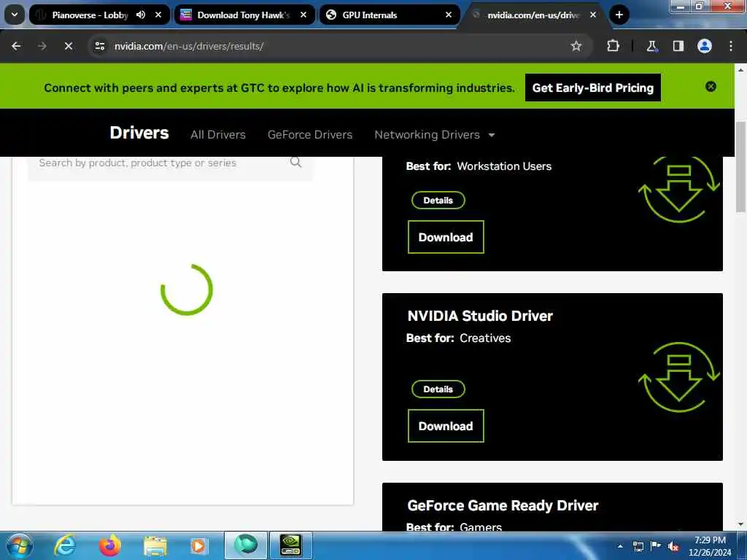Screen dimensions: 747x560
Task: View site information icon in address bar
Action: (99, 46)
